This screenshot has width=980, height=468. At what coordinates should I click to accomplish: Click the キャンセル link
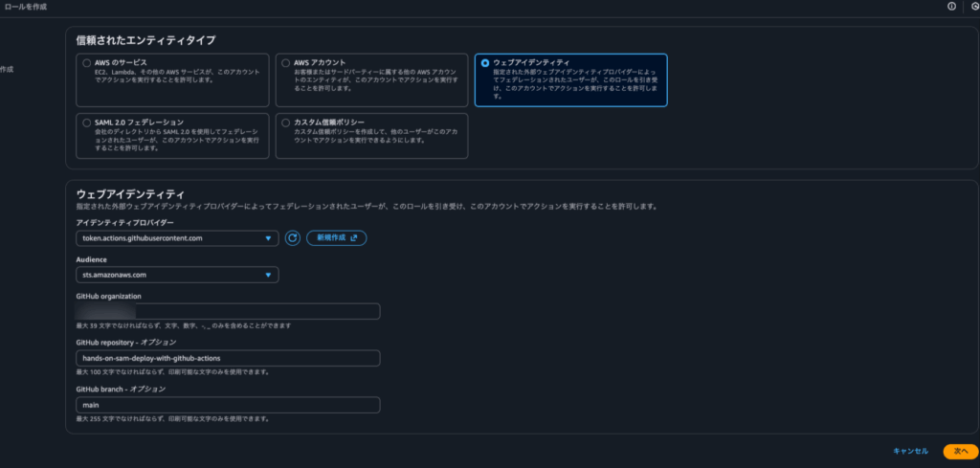click(x=909, y=451)
